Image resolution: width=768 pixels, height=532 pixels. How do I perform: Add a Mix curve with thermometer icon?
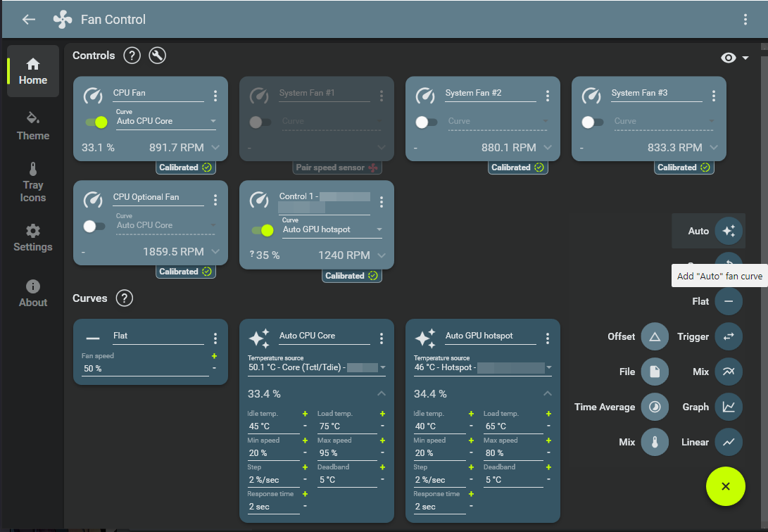655,443
